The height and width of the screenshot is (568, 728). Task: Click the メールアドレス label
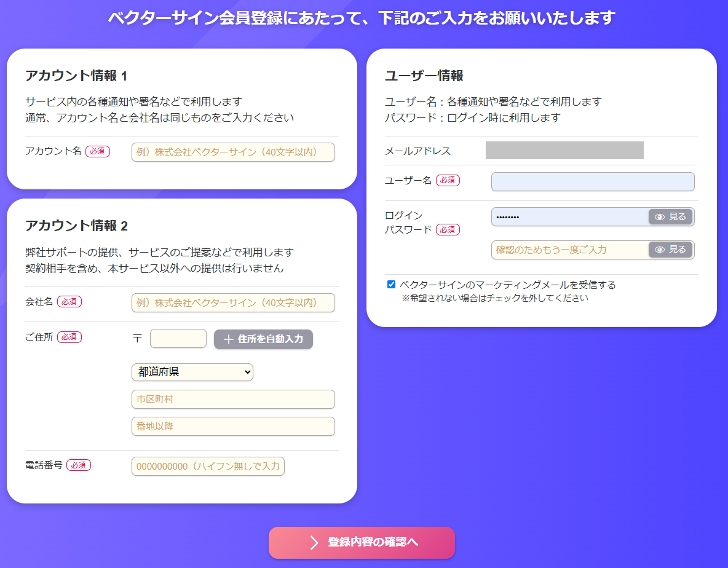click(x=418, y=151)
